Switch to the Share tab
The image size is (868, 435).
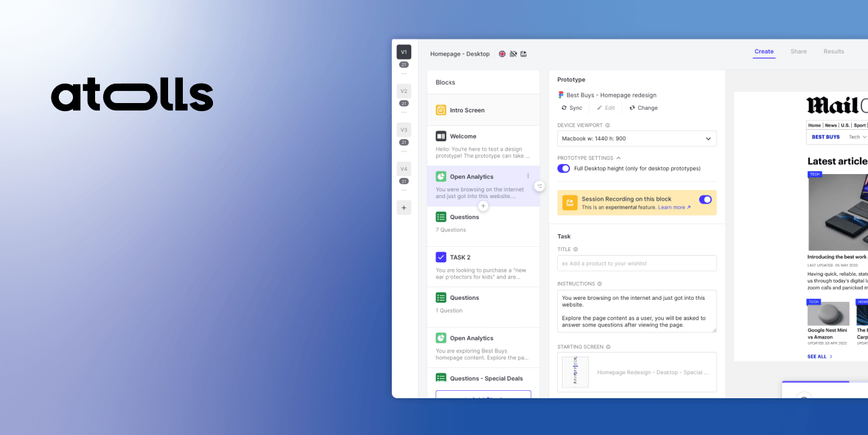pos(798,52)
